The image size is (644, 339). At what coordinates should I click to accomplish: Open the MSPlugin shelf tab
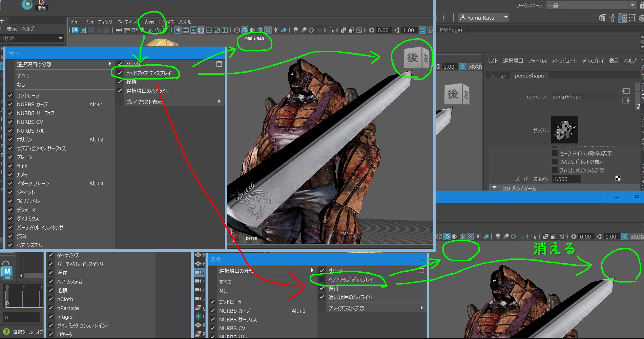[451, 30]
